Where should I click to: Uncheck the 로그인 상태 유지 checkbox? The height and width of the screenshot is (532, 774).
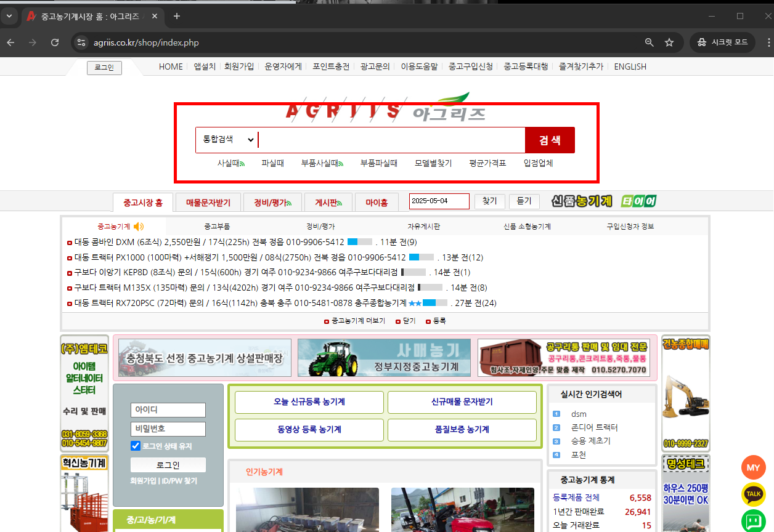(x=135, y=446)
